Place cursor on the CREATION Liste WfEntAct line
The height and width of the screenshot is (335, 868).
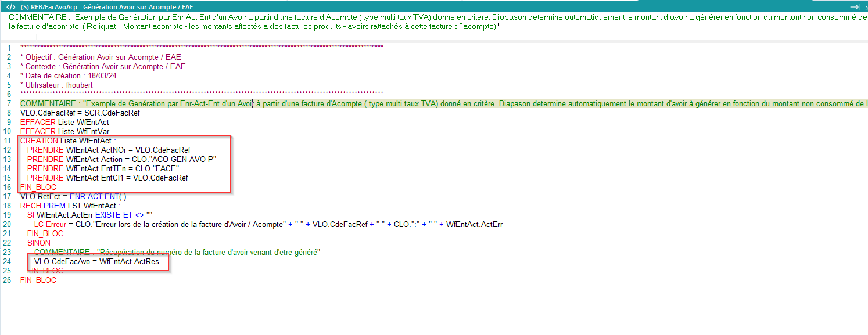[68, 141]
